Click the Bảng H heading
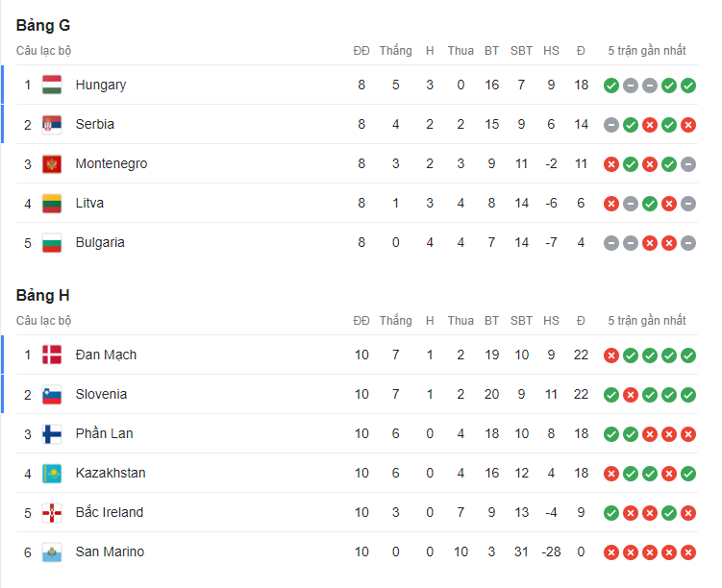Image resolution: width=722 pixels, height=588 pixels. [x=42, y=295]
